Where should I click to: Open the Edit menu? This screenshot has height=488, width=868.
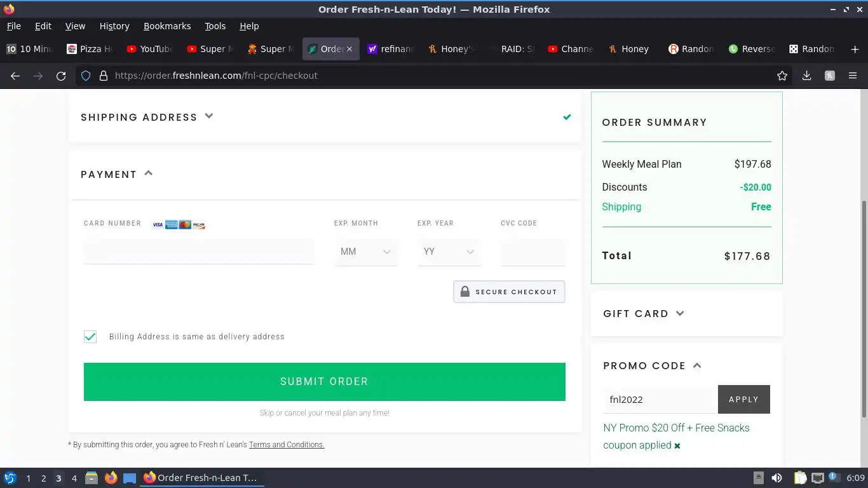click(43, 26)
